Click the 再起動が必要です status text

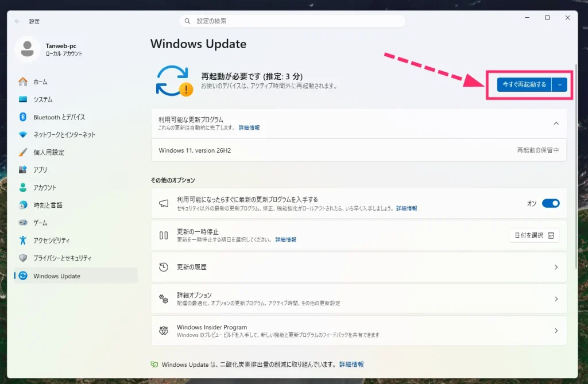[252, 76]
